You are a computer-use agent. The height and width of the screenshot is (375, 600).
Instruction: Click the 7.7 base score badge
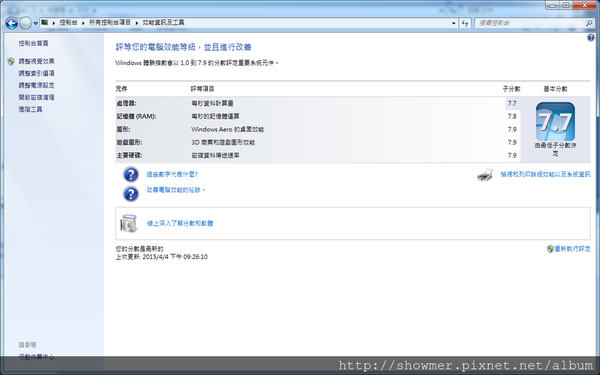tap(555, 122)
